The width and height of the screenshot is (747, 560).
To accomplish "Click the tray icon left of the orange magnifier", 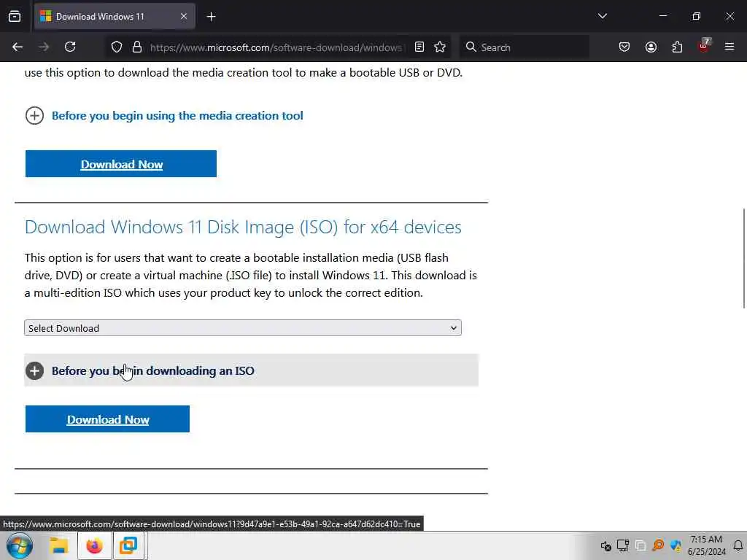I will (640, 545).
